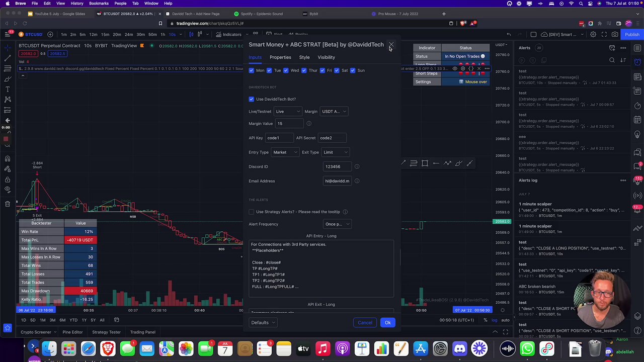Switch to the Visibility tab

tap(326, 57)
